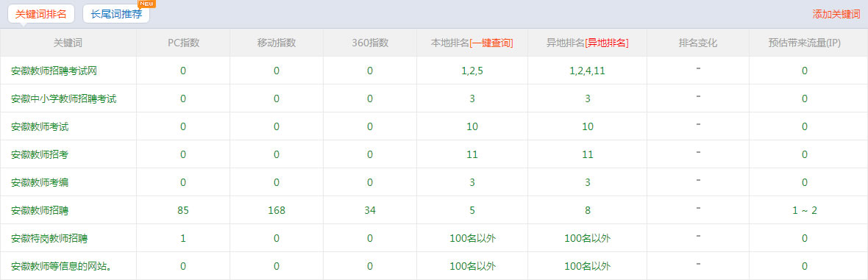
Task: Switch to the 关键词排名 tab
Action: [41, 15]
